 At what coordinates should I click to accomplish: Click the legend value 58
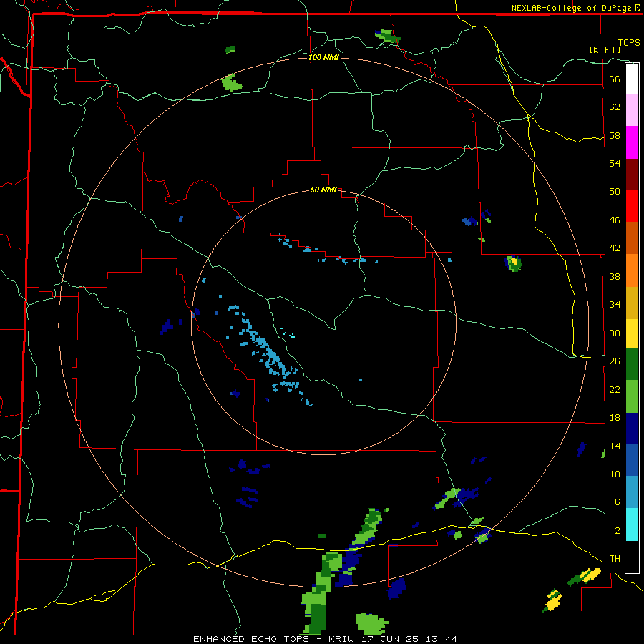615,135
